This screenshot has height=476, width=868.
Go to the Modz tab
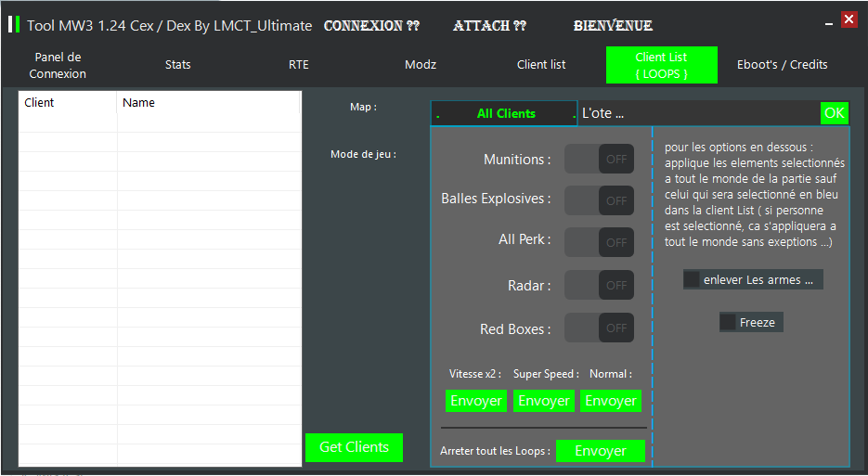coord(421,65)
